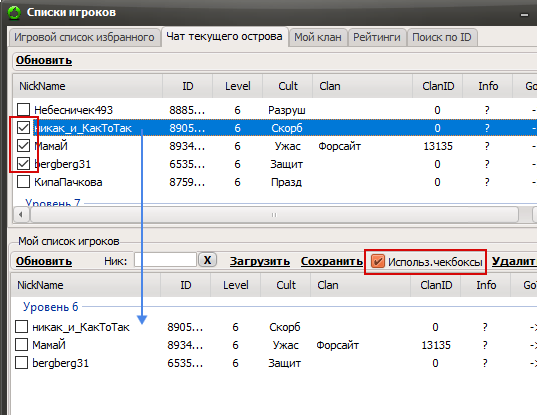
Task: Select МамаЙ name in lower list
Action: tap(49, 345)
